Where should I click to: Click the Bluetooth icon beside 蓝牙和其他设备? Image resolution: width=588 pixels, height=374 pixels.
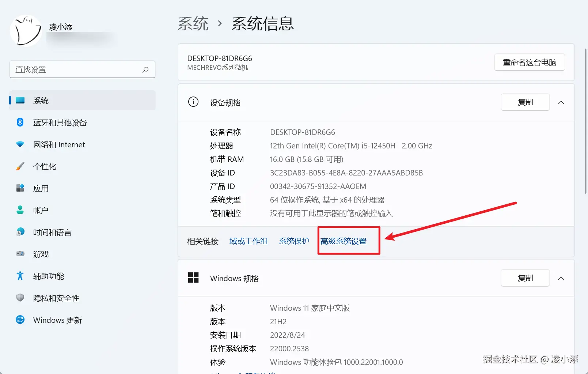[x=20, y=122]
